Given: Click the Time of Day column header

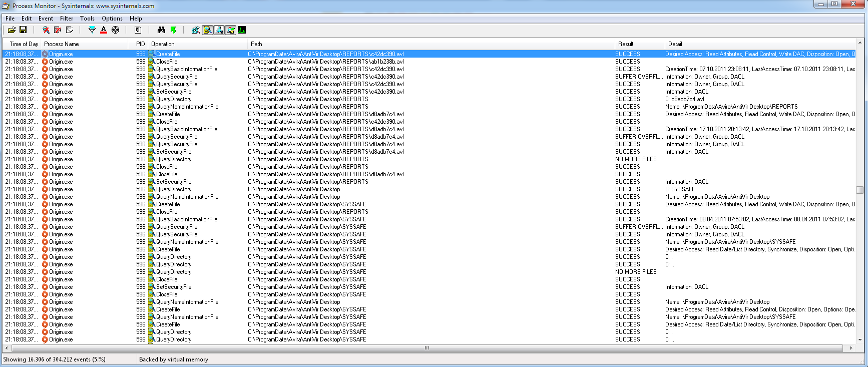Looking at the screenshot, I should tap(22, 44).
